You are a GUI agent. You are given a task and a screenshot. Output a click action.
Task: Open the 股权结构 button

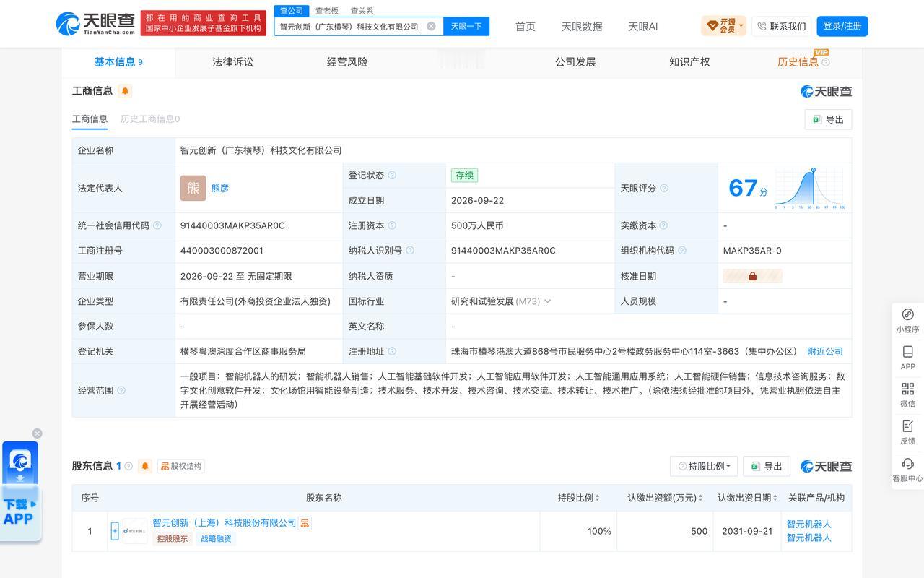point(182,466)
